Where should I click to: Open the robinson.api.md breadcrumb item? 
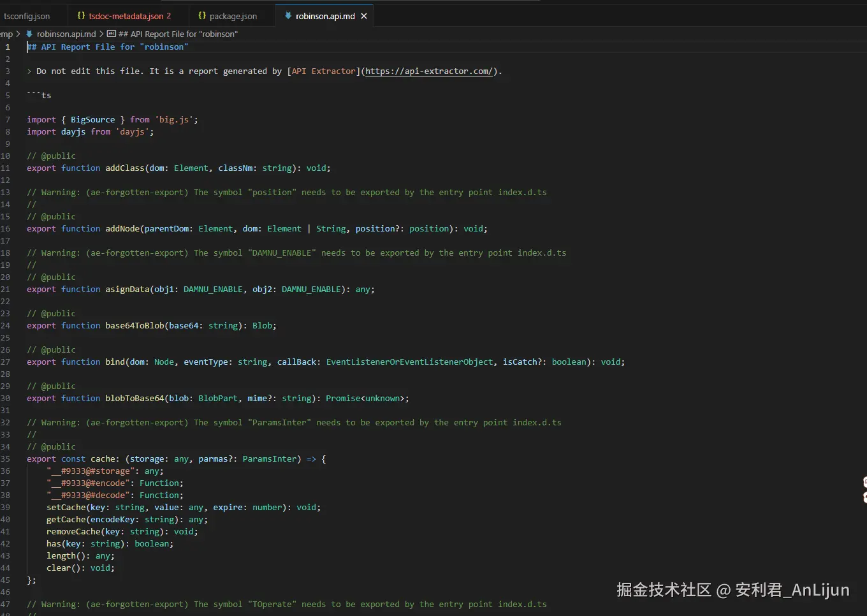pos(66,34)
